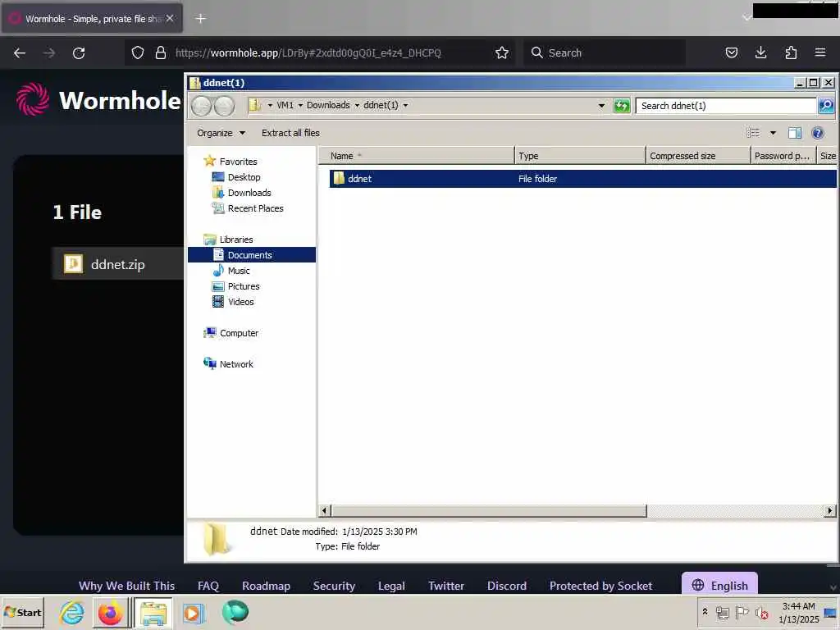Sort by the Name column header
Image resolution: width=840 pixels, height=630 pixels.
click(x=416, y=156)
